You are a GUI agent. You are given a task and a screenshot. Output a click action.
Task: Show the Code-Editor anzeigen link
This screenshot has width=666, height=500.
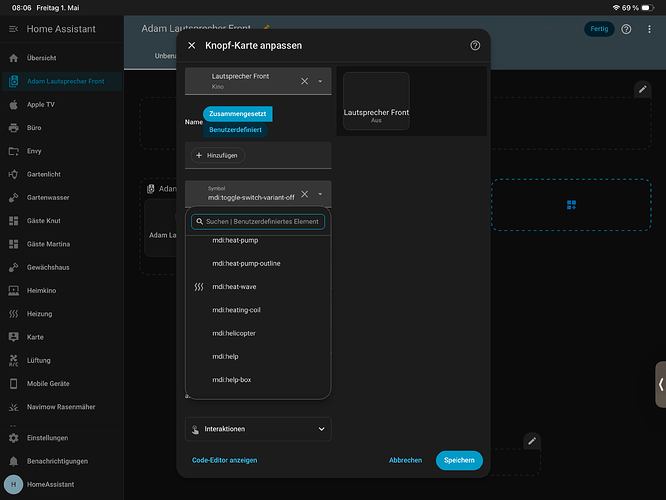(x=224, y=460)
